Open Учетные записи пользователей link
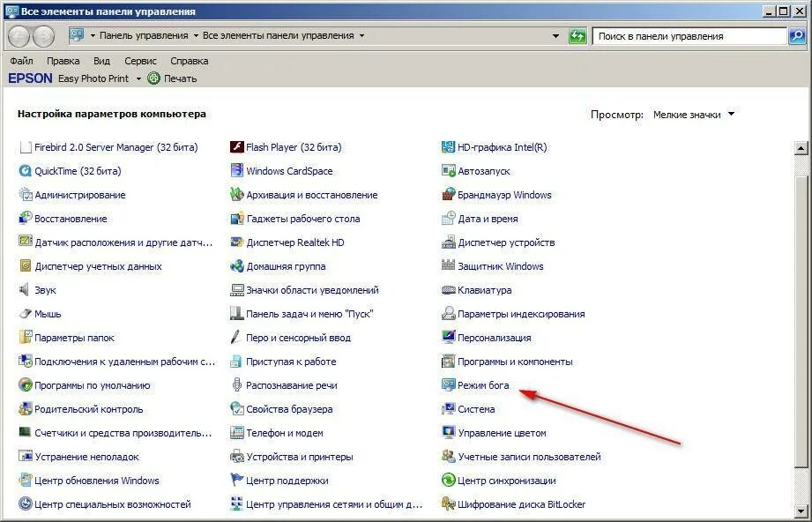 click(x=529, y=457)
